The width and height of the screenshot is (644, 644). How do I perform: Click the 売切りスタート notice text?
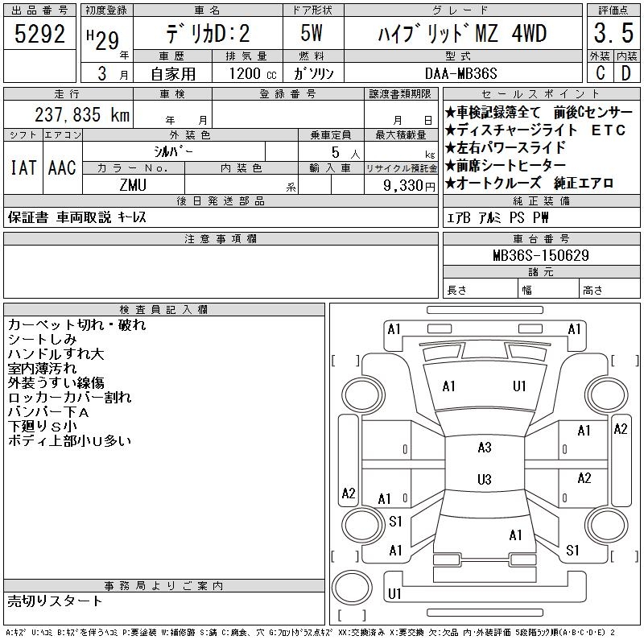[56, 601]
